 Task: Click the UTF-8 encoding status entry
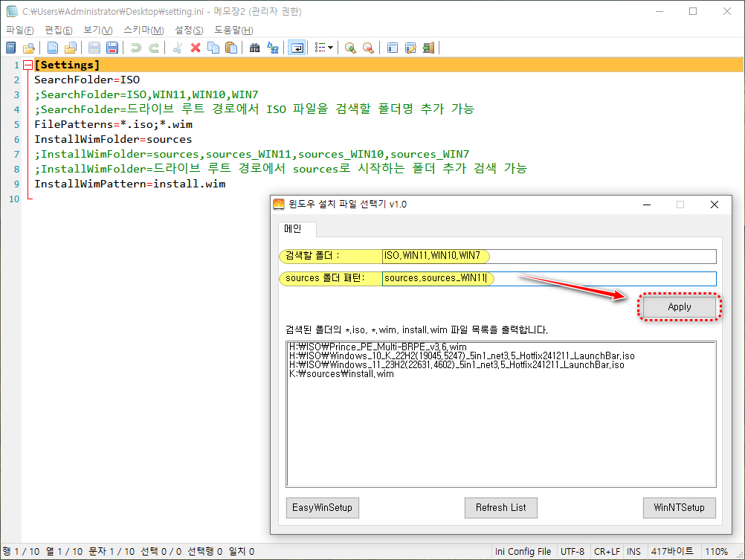tap(572, 551)
